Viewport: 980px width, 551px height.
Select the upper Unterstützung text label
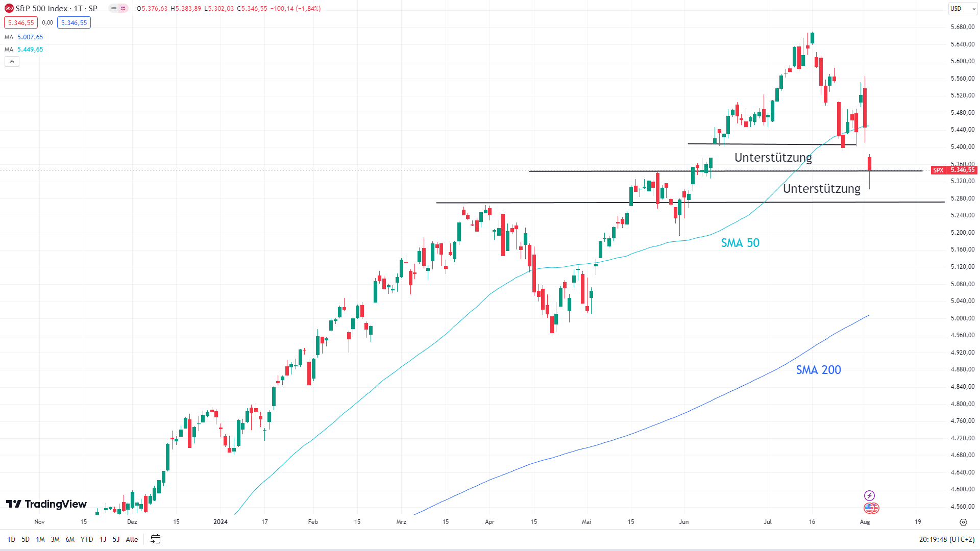coord(773,158)
